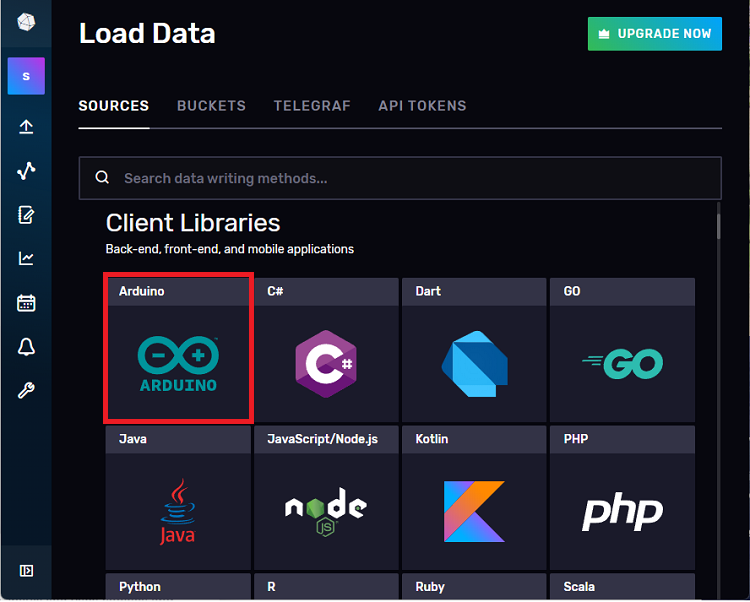Click the search magnifier icon
Image resolution: width=750 pixels, height=602 pixels.
tap(102, 177)
